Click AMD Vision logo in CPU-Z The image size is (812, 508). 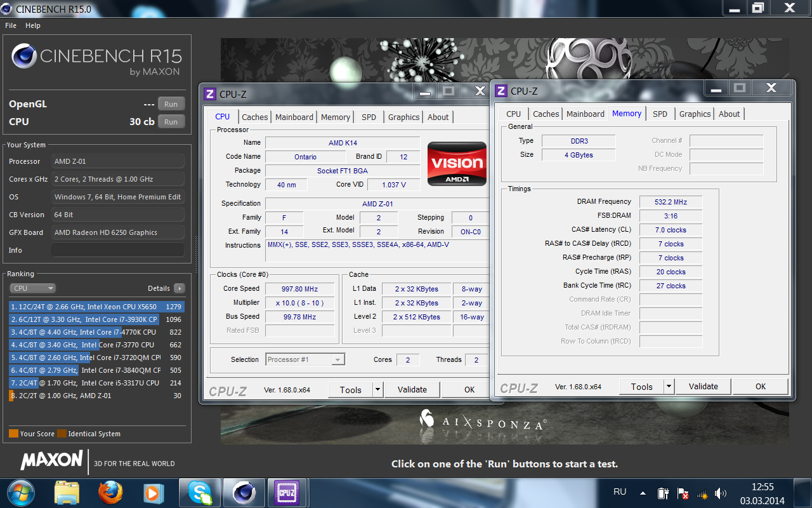pos(457,163)
